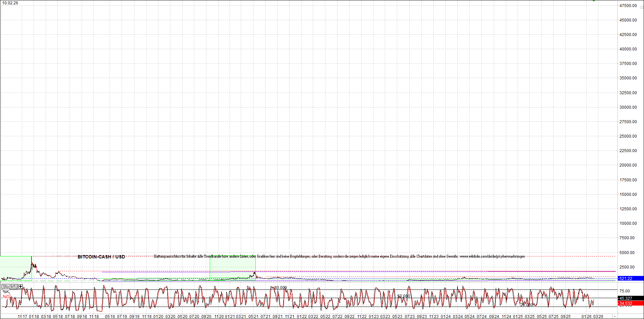Click the 47500.00 price axis label
The height and width of the screenshot is (319, 644).
pyautogui.click(x=628, y=6)
